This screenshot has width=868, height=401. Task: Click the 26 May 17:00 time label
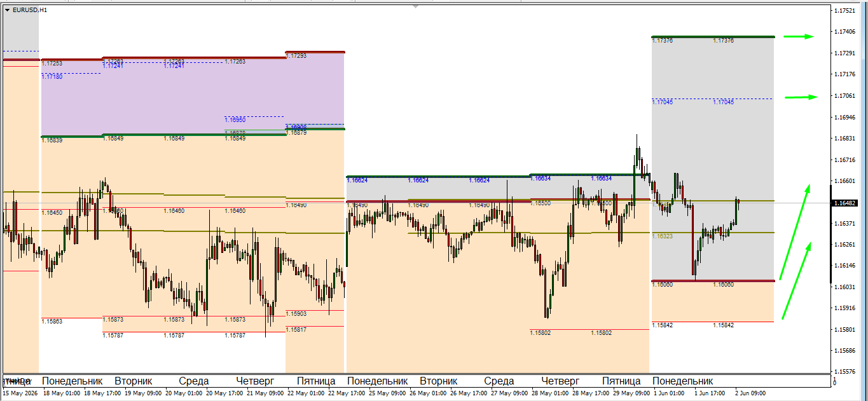tap(469, 393)
